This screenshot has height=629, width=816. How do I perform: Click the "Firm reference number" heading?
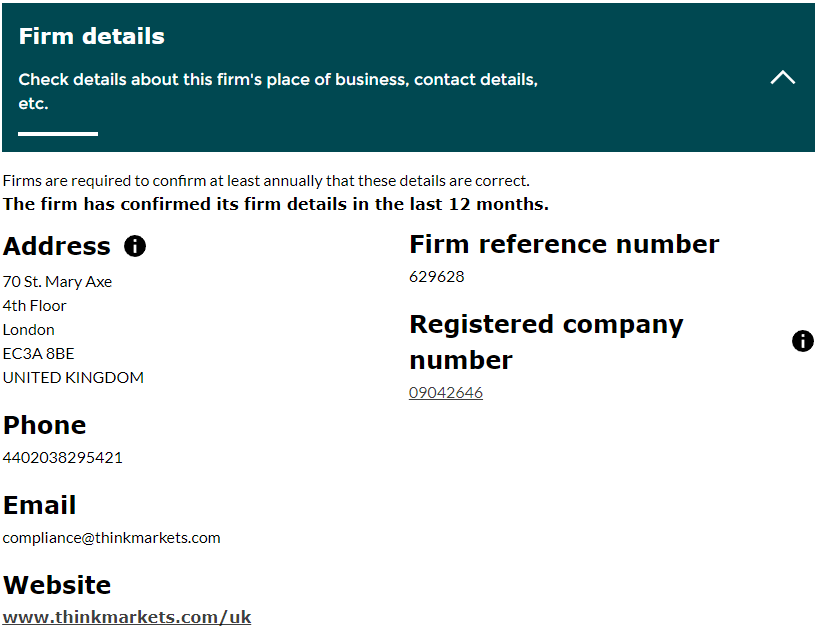564,245
